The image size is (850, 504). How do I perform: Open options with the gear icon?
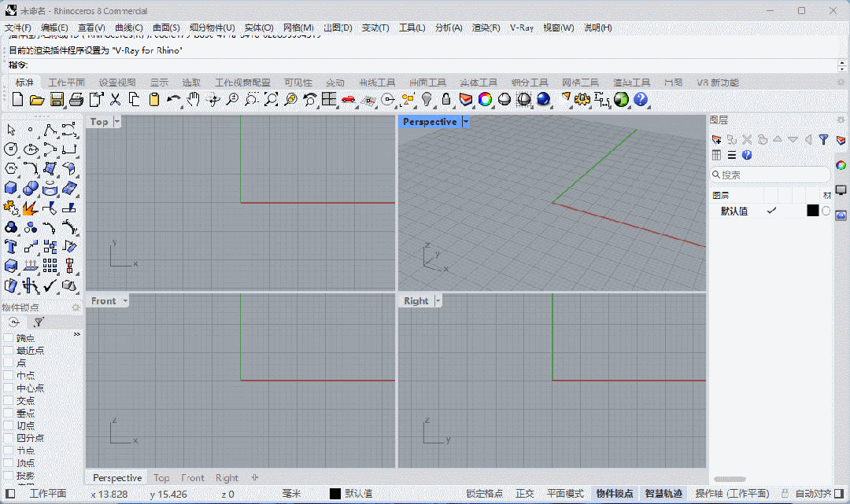(582, 100)
